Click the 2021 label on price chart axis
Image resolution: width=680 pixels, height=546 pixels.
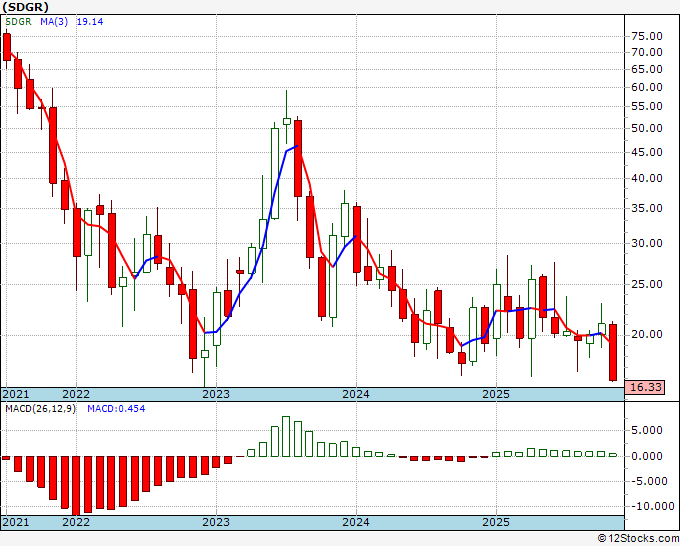tap(16, 394)
